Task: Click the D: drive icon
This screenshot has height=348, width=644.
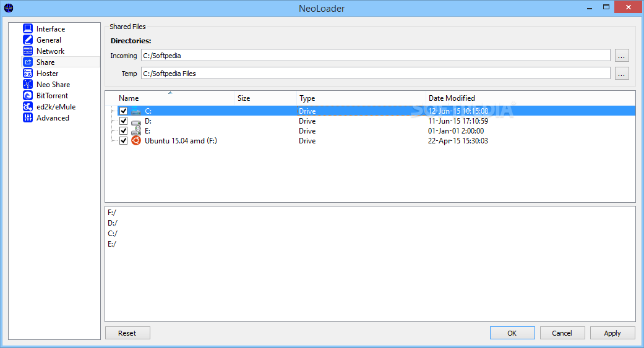Action: [x=136, y=122]
